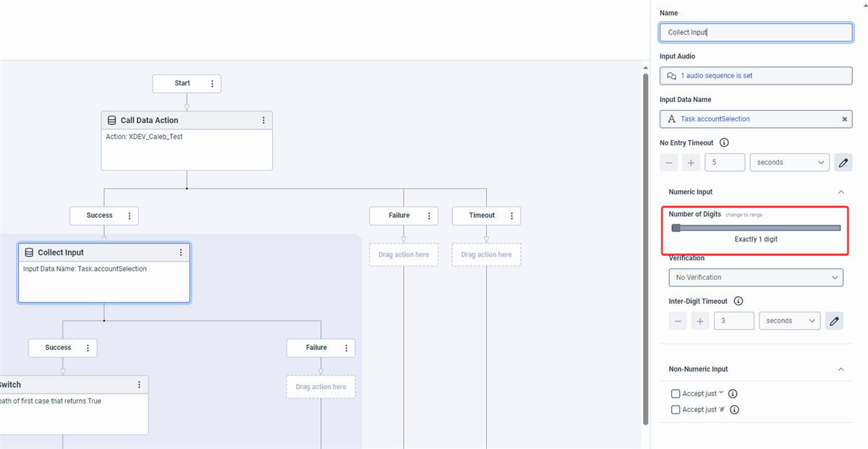Edit No Entry Timeout expression with pencil
The width and height of the screenshot is (868, 449).
tap(843, 163)
